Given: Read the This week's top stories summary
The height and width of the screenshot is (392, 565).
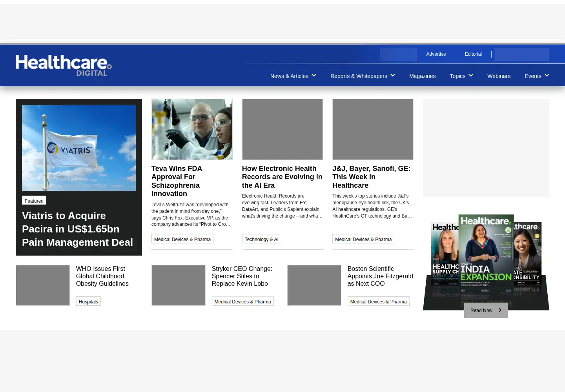Looking at the screenshot, I should tap(372, 206).
